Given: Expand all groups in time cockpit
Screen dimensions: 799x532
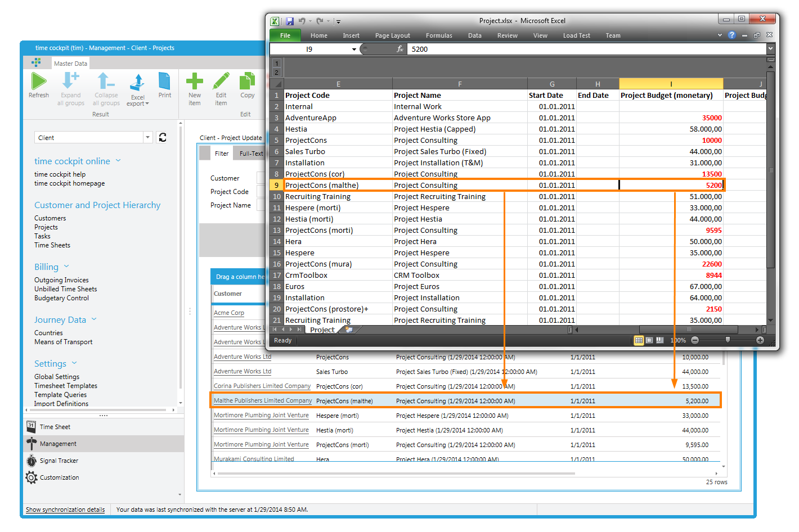Looking at the screenshot, I should click(x=71, y=89).
